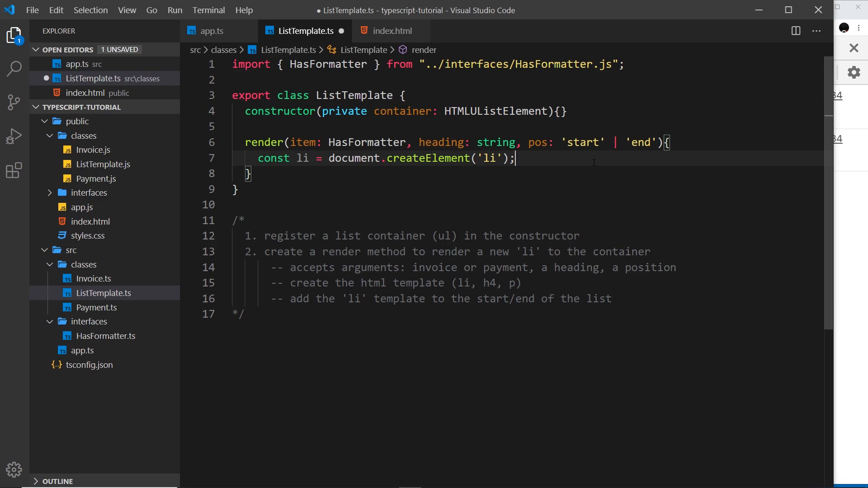Open the Manage gear in activity bar
Image resolution: width=868 pixels, height=488 pixels.
(14, 470)
